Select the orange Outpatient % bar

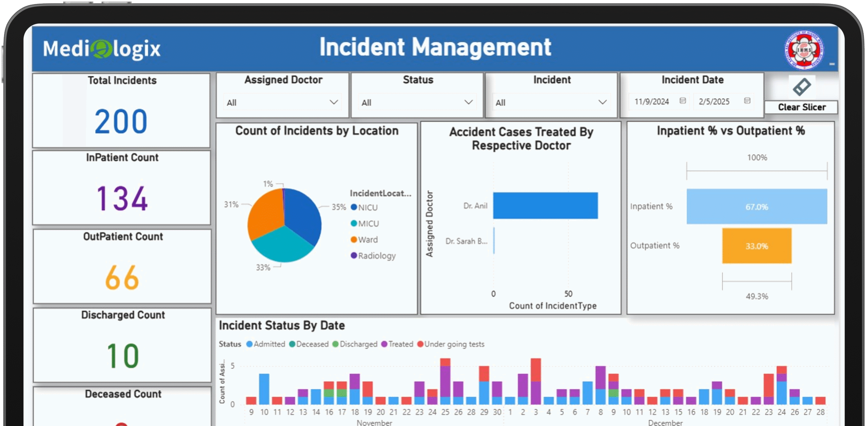(x=756, y=246)
